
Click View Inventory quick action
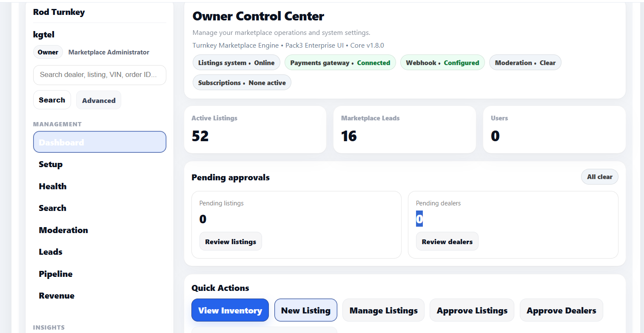tap(230, 310)
